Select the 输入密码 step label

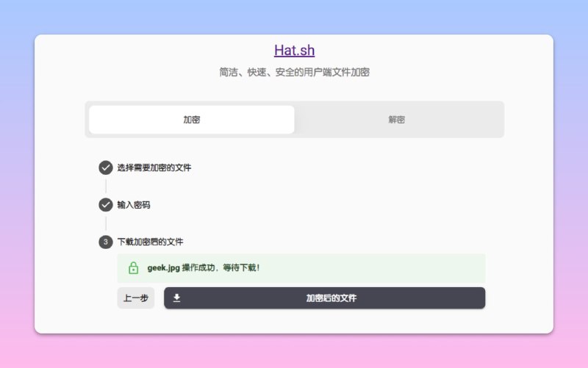(134, 205)
